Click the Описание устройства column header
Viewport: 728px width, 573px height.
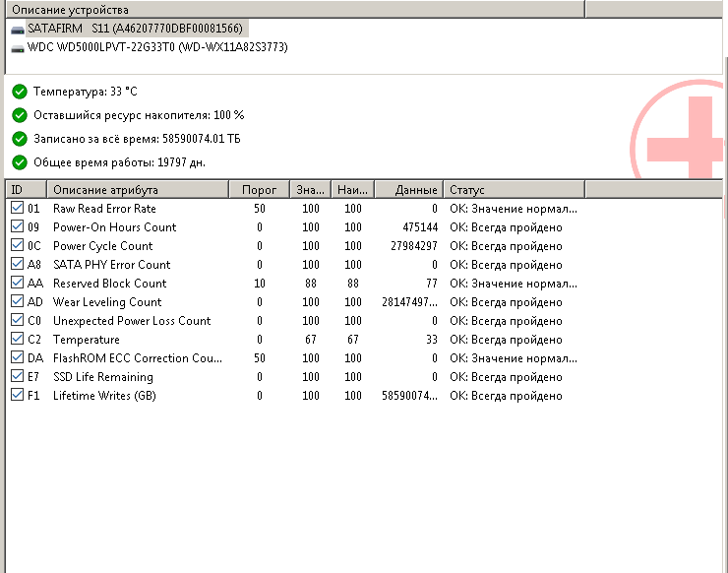pos(295,9)
